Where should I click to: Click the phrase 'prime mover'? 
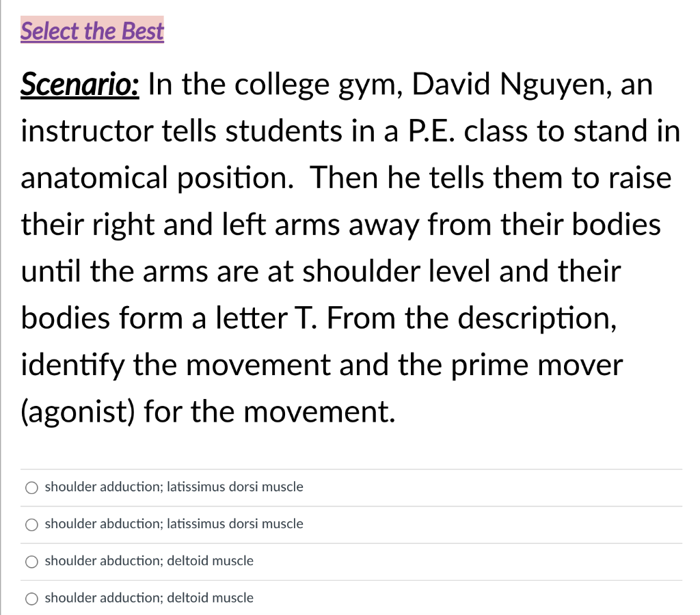click(x=537, y=366)
